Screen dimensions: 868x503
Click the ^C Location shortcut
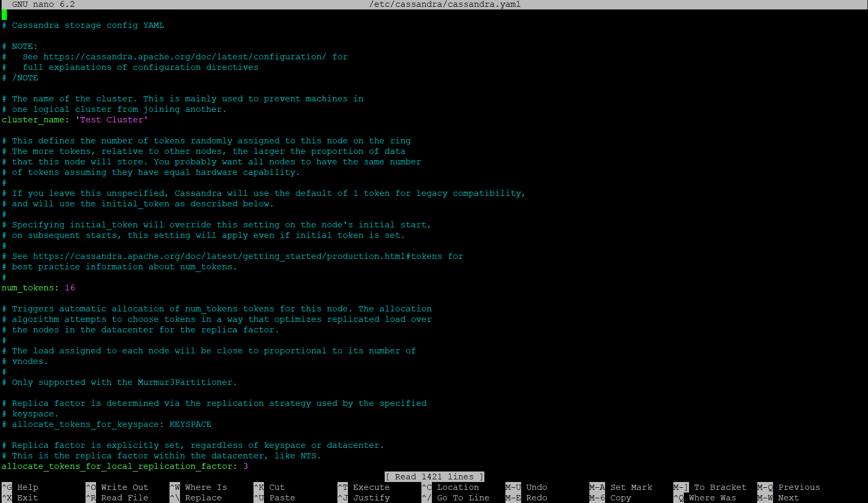click(x=450, y=487)
